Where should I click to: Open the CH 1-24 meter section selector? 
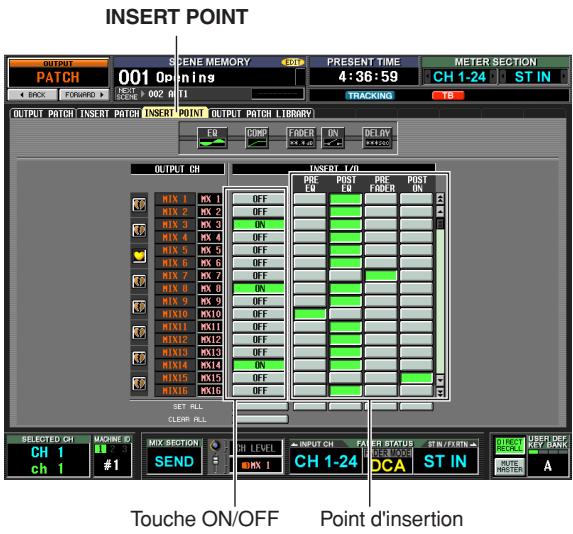pos(460,77)
